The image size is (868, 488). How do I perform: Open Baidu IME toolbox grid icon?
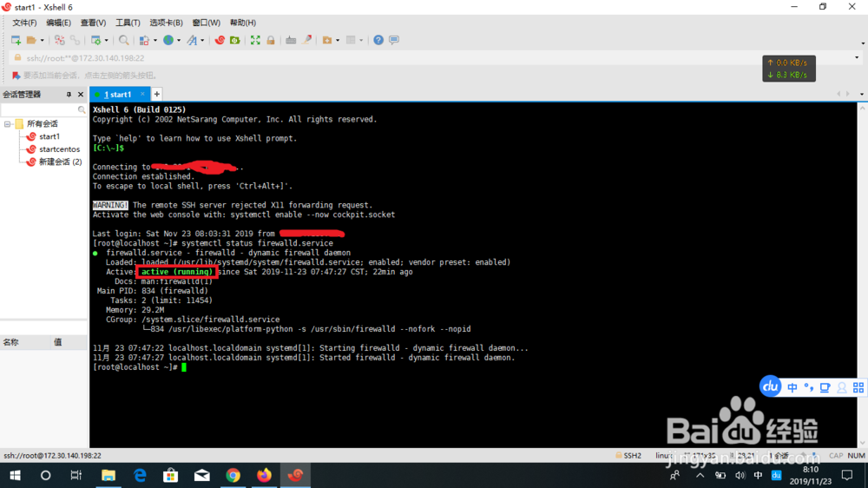pos(858,388)
